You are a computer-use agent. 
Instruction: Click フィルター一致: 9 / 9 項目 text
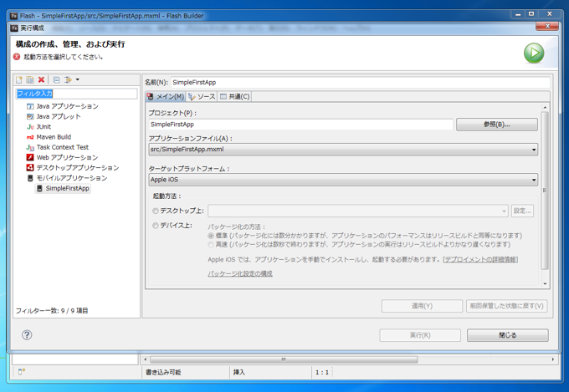click(52, 311)
